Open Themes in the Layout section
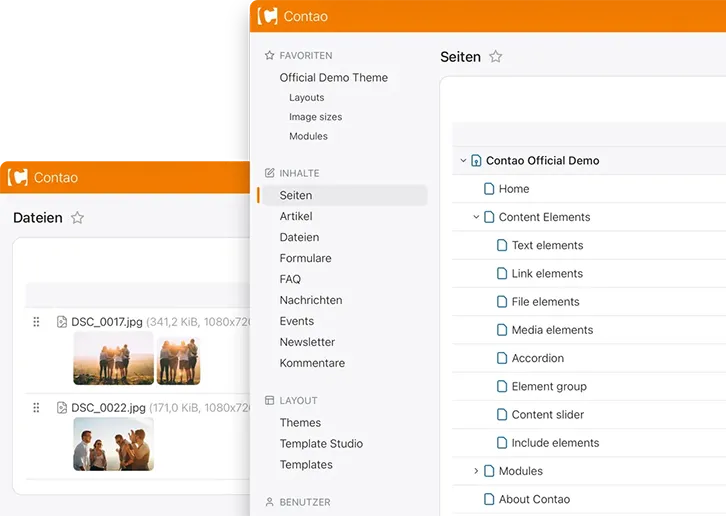The image size is (726, 516). [x=300, y=422]
